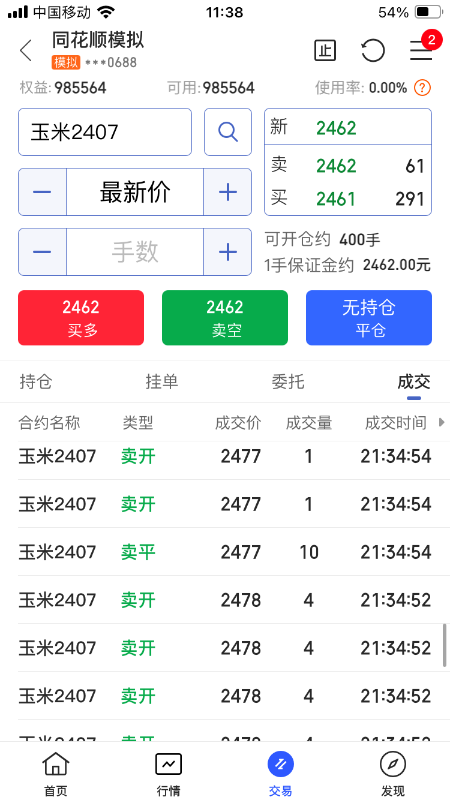Open the 止 stop-loss icon

(x=325, y=51)
